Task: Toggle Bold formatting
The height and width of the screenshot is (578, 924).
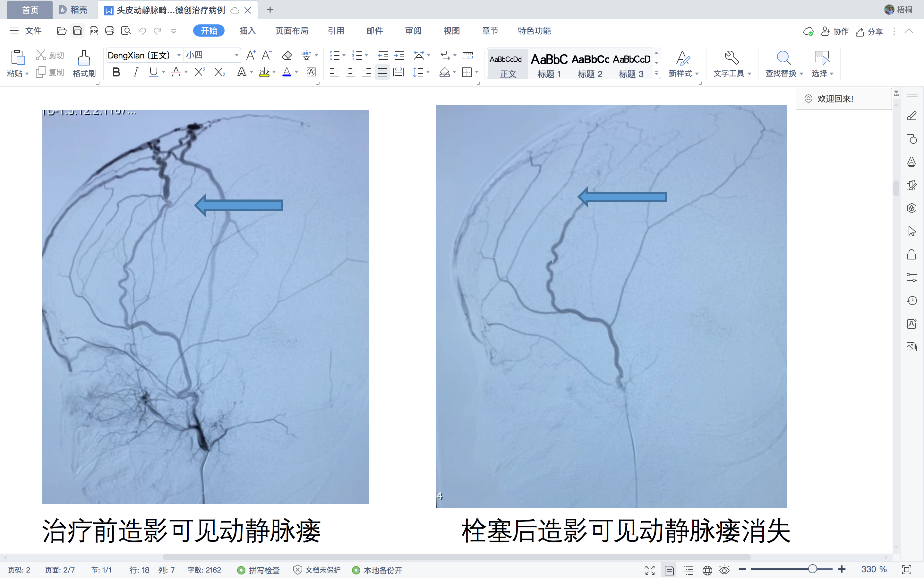Action: [116, 72]
